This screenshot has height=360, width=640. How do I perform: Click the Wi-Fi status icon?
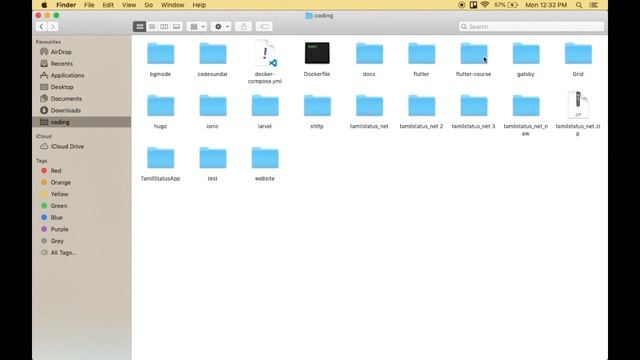pos(485,5)
